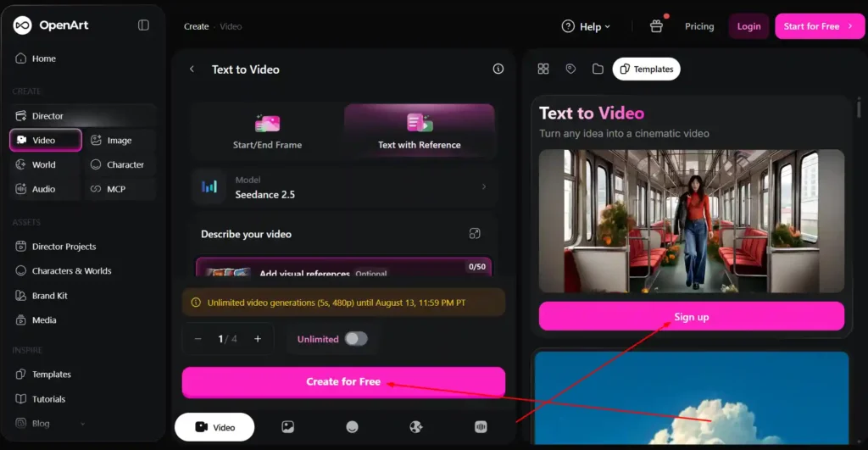Viewport: 868px width, 450px height.
Task: Click the unlimited generations notice text
Action: [336, 303]
